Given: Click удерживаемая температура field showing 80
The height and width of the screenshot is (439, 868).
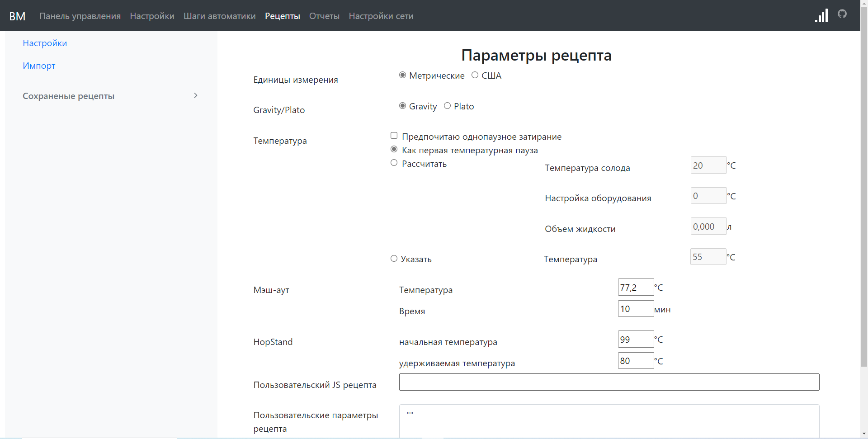Looking at the screenshot, I should tap(636, 361).
